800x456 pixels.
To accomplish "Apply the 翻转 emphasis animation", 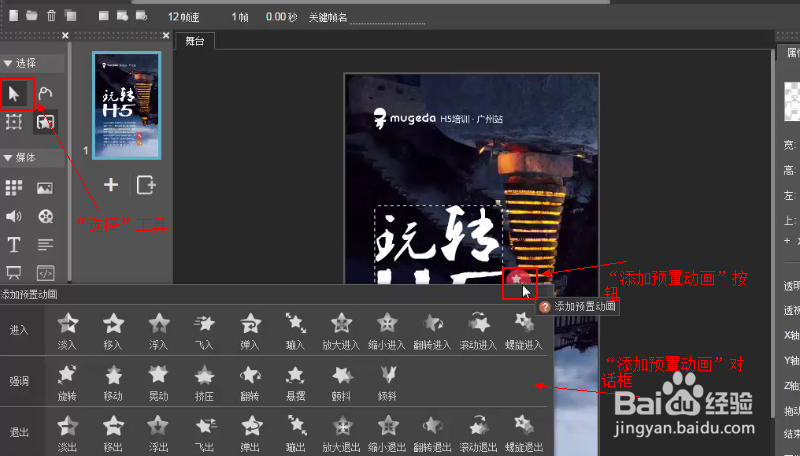I will [x=250, y=383].
